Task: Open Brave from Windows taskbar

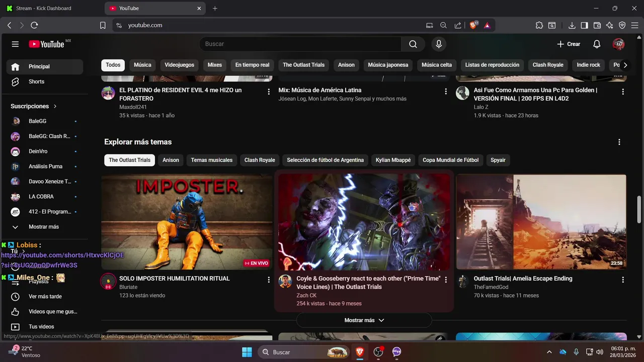Action: tap(360, 352)
